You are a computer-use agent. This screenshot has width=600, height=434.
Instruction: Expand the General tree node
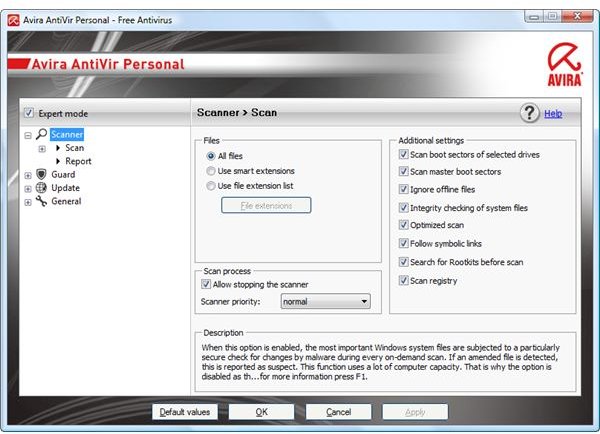(28, 202)
